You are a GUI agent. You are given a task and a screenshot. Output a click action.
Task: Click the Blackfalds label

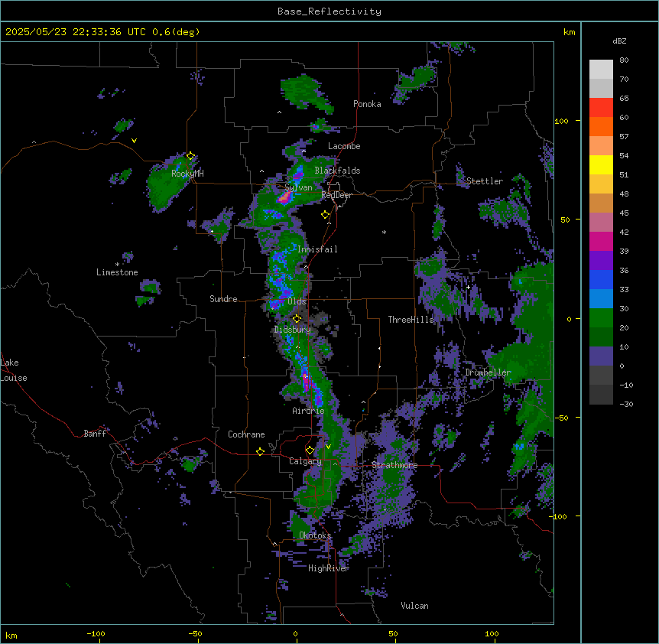[337, 171]
